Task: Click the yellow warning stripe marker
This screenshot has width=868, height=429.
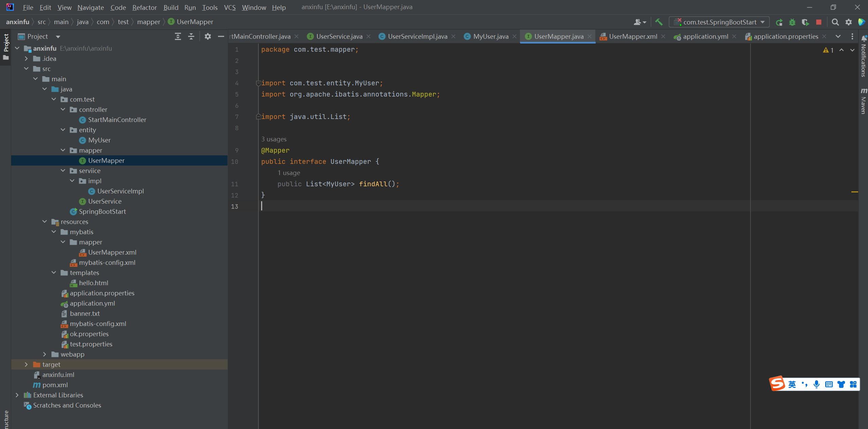Action: pos(854,192)
